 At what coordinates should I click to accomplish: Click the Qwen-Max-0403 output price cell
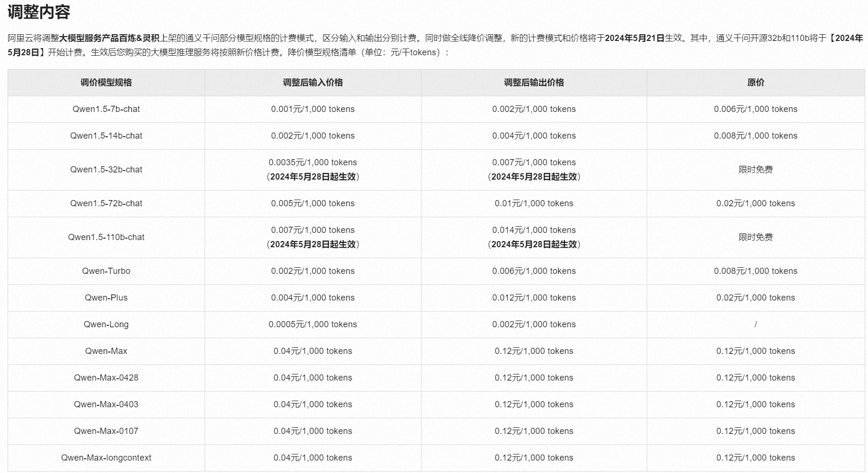533,404
